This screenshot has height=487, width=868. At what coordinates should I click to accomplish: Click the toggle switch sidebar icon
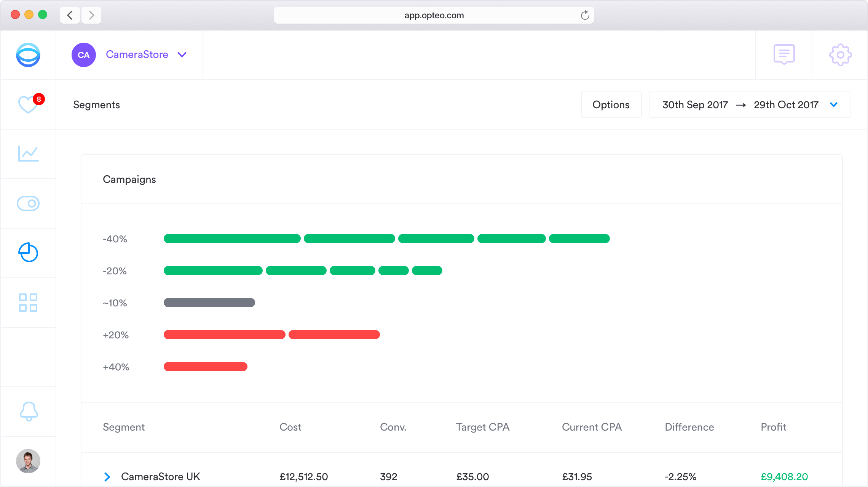coord(28,203)
